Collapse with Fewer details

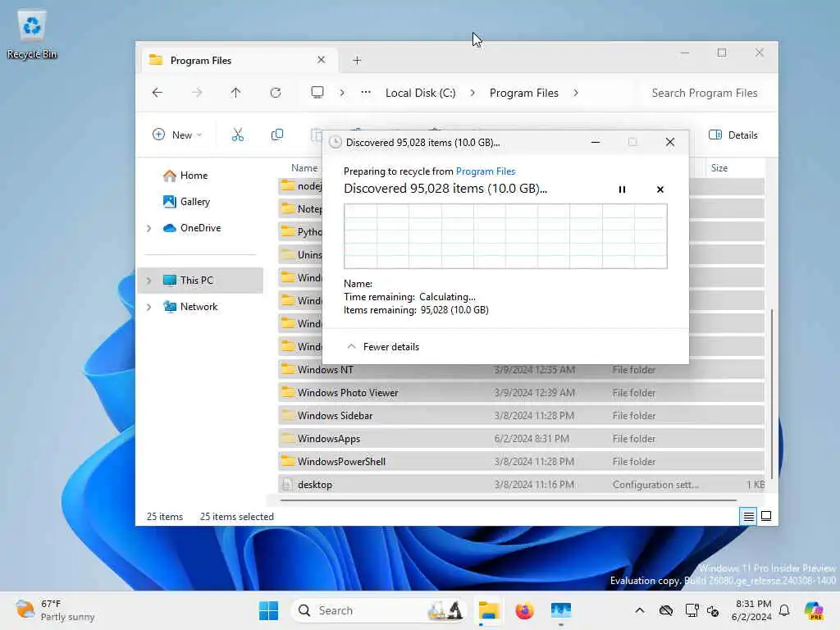[384, 347]
